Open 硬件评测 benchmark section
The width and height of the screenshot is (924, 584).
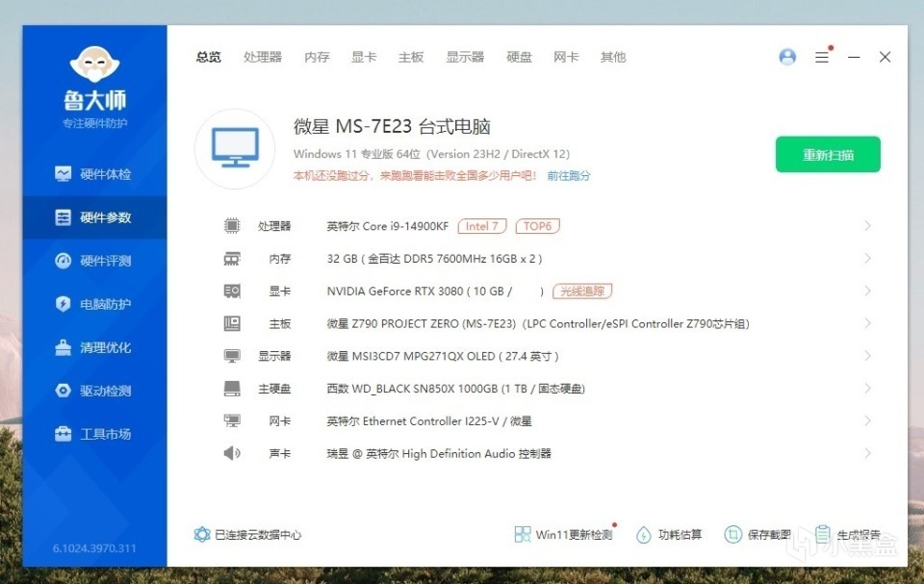[94, 261]
